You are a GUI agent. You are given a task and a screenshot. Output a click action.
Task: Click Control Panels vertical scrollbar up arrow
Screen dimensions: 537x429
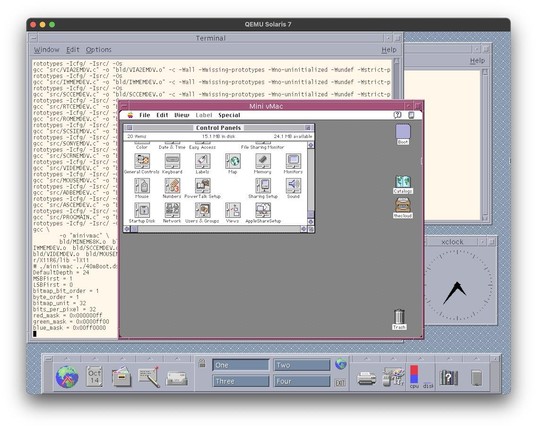(x=311, y=145)
